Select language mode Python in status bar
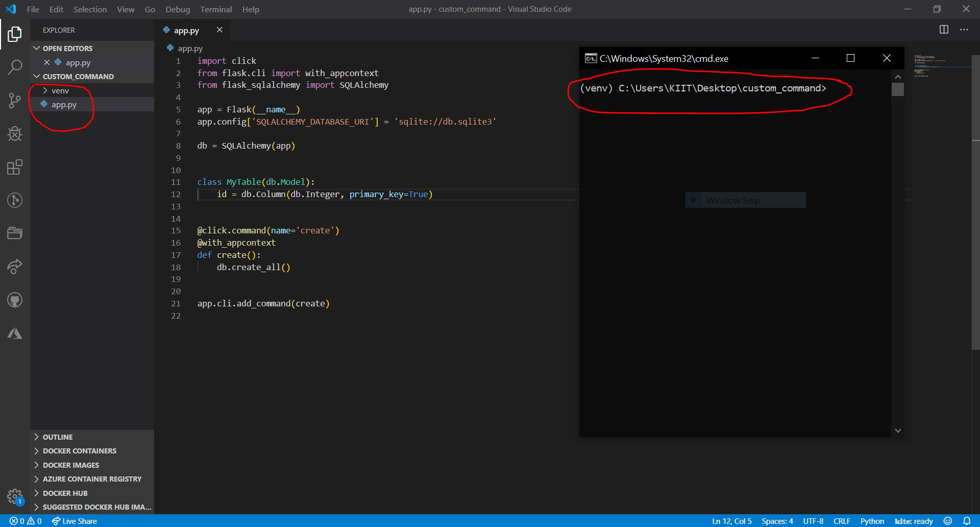980x527 pixels. 872,521
